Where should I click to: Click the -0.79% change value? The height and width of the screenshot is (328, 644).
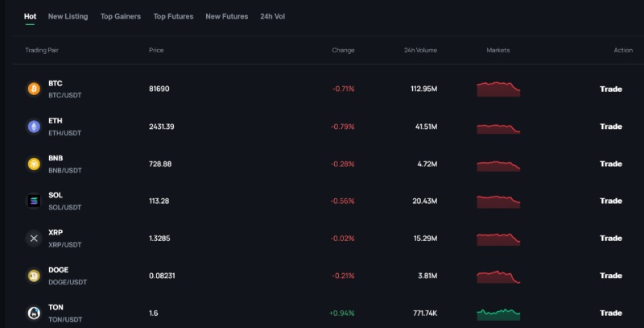[343, 127]
